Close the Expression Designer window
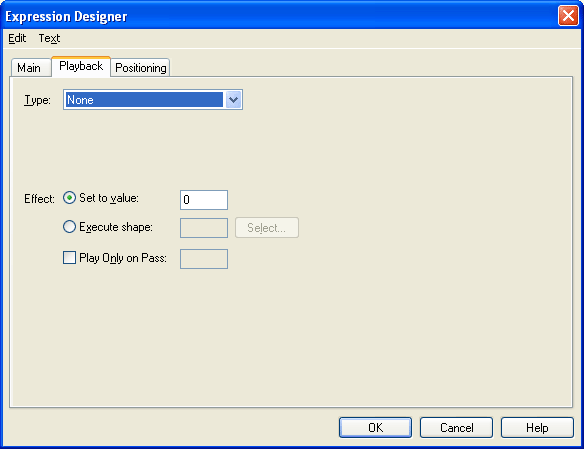584x449 pixels. click(x=568, y=16)
